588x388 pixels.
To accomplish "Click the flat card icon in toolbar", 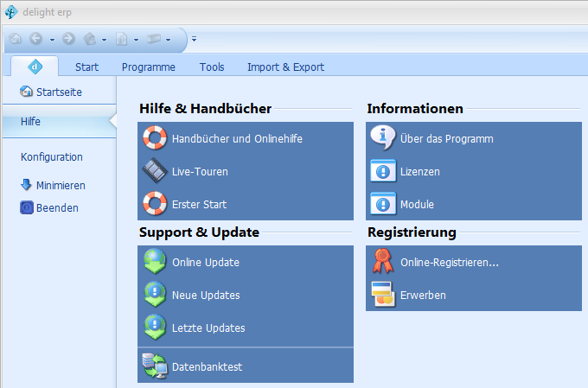I will (154, 39).
